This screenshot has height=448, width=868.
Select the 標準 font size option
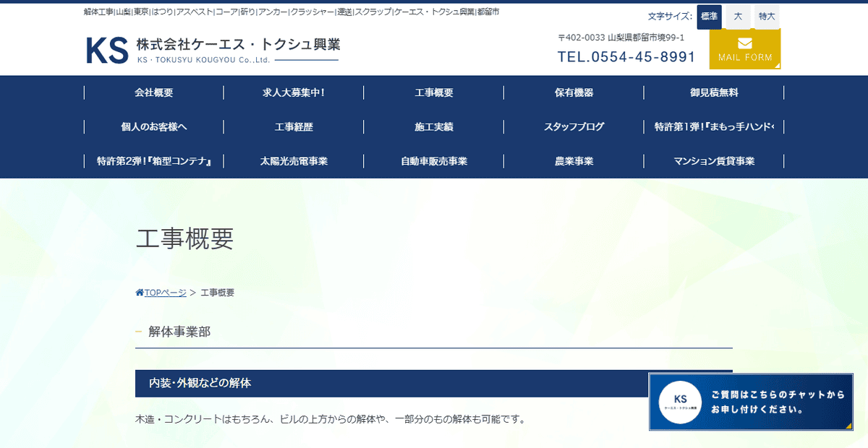pyautogui.click(x=709, y=16)
